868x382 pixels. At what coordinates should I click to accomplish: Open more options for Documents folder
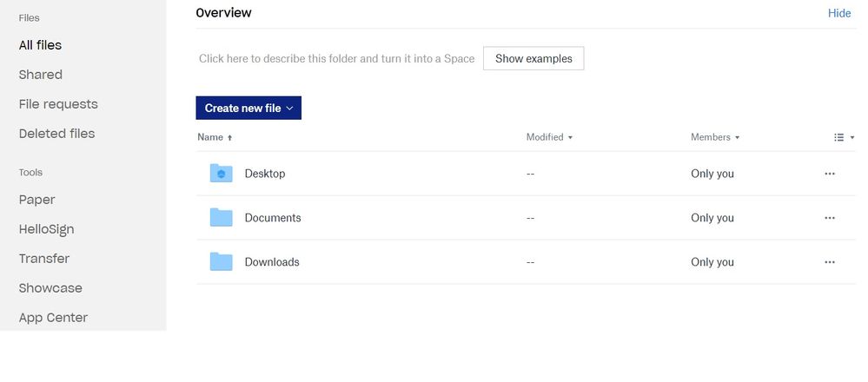(x=829, y=218)
